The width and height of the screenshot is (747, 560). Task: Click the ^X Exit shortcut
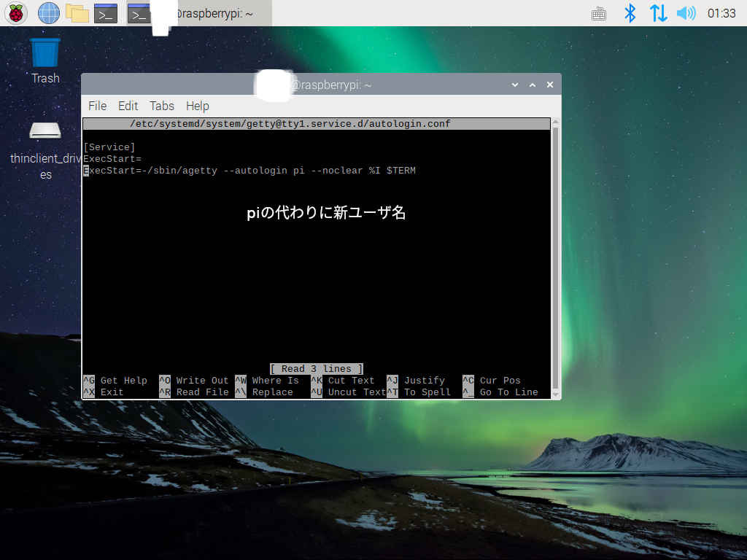point(104,392)
